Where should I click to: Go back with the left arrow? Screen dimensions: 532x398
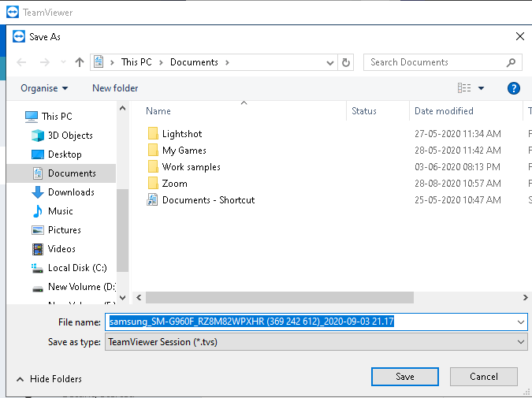click(x=21, y=62)
